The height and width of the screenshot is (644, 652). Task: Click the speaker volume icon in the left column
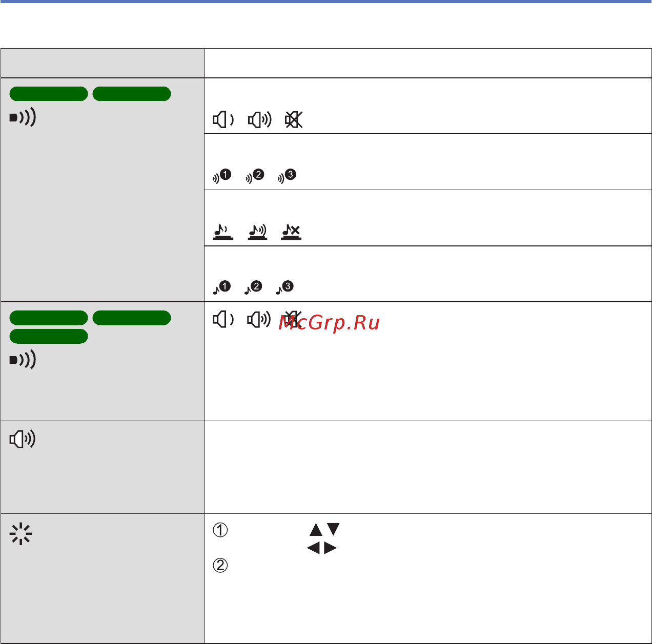(23, 439)
